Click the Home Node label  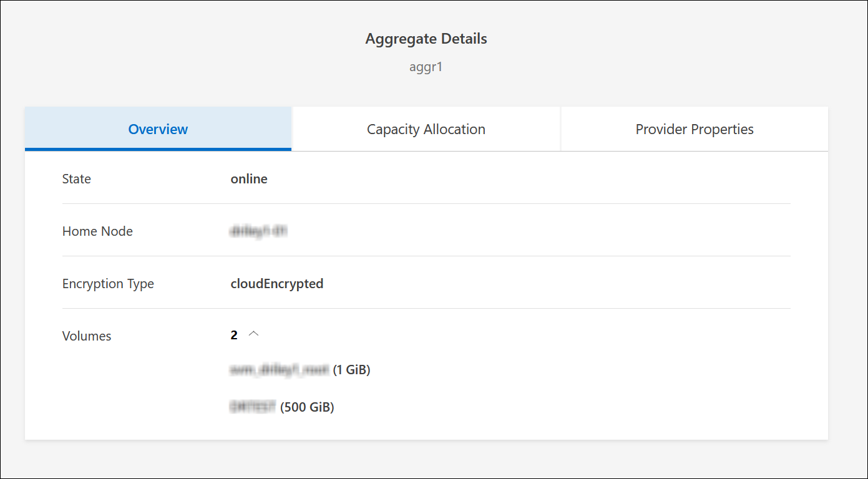pos(97,231)
